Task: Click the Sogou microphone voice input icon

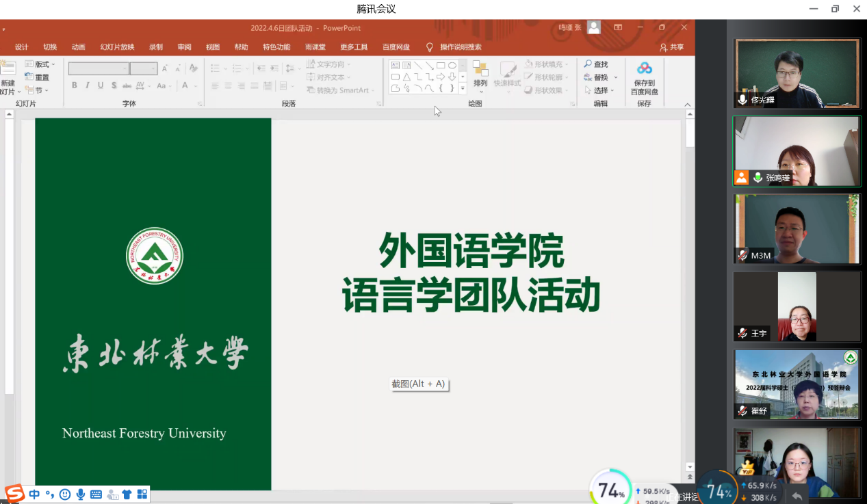Action: pyautogui.click(x=81, y=494)
